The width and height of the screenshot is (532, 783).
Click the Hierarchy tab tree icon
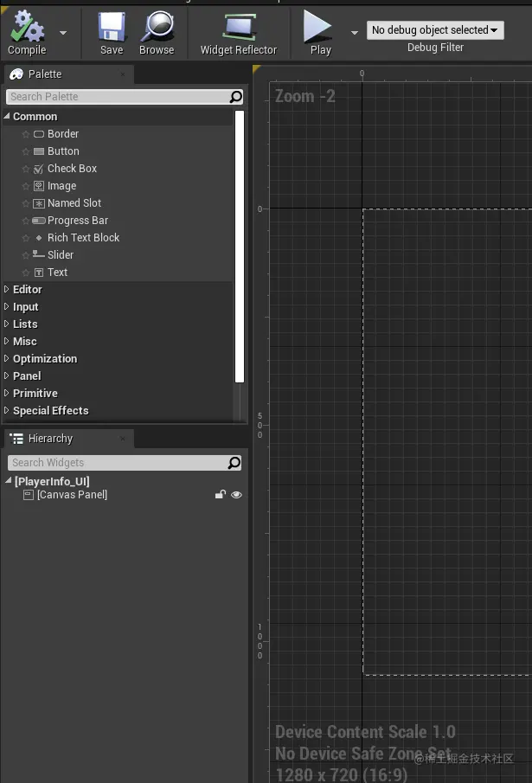[16, 439]
